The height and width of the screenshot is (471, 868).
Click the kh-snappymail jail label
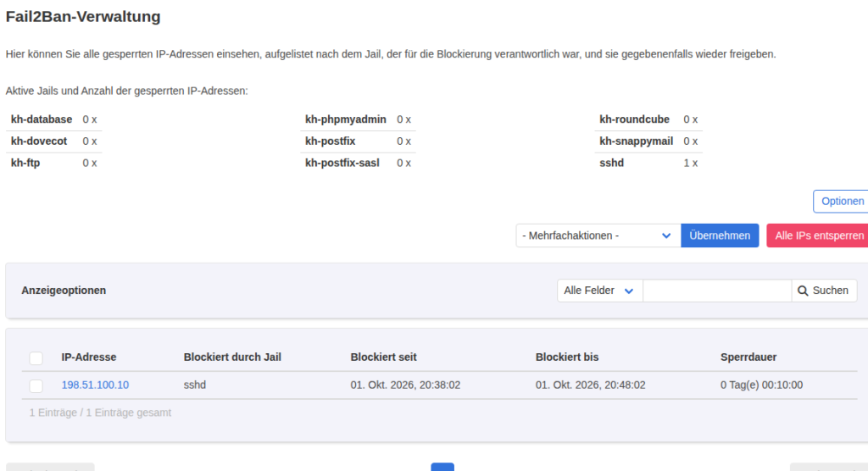pos(636,141)
